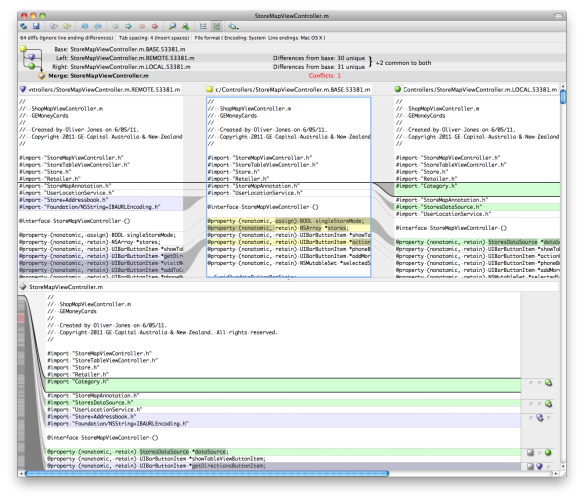Go to previous diff with teal left arrow
This screenshot has width=584, height=501.
[x=116, y=26]
